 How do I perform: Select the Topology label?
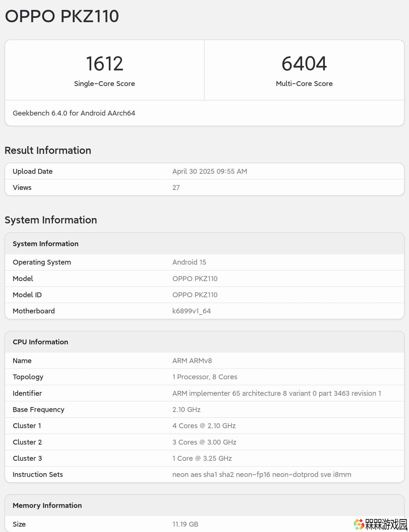(x=28, y=377)
